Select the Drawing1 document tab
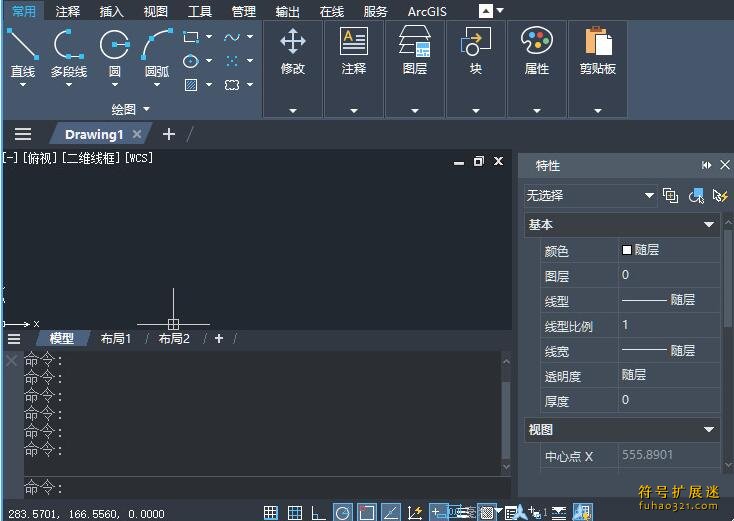The height and width of the screenshot is (521, 734). (94, 135)
